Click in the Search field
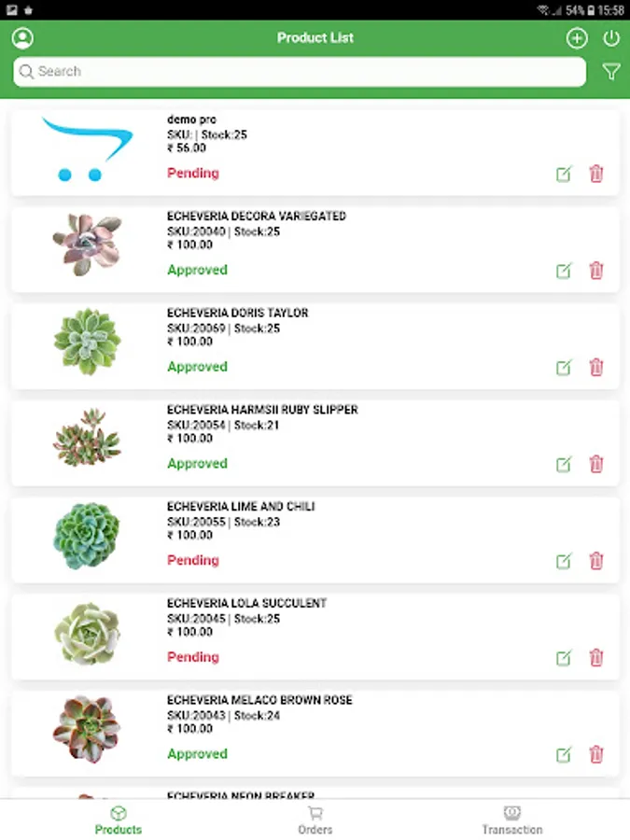630x840 pixels. pyautogui.click(x=299, y=72)
